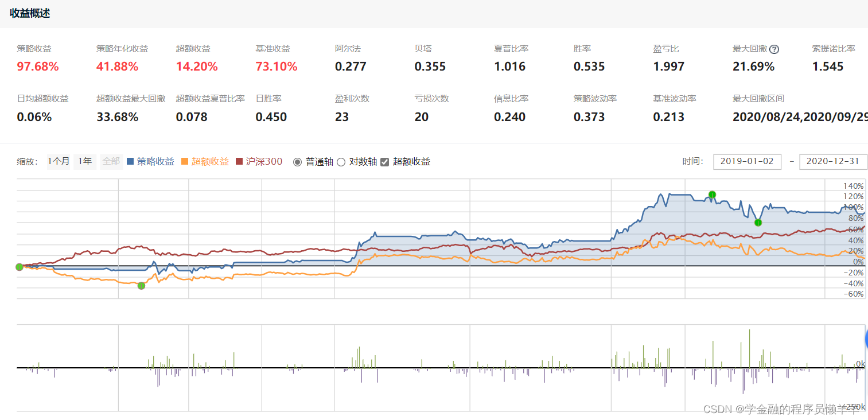The width and height of the screenshot is (868, 420).
Task: Select the 1个月 zoom option
Action: pyautogui.click(x=58, y=161)
